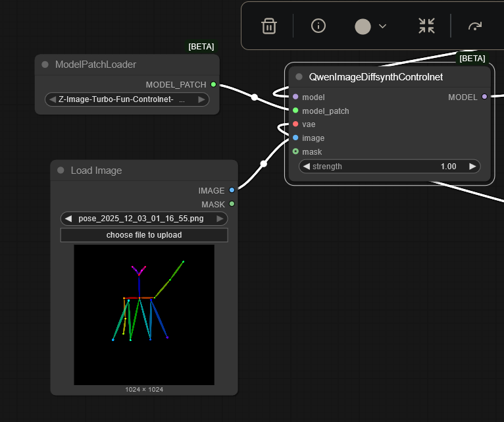Open the Z-Image-Turbo-Fun-Controlnet model selector
Image resolution: width=504 pixels, height=422 pixels.
127,99
